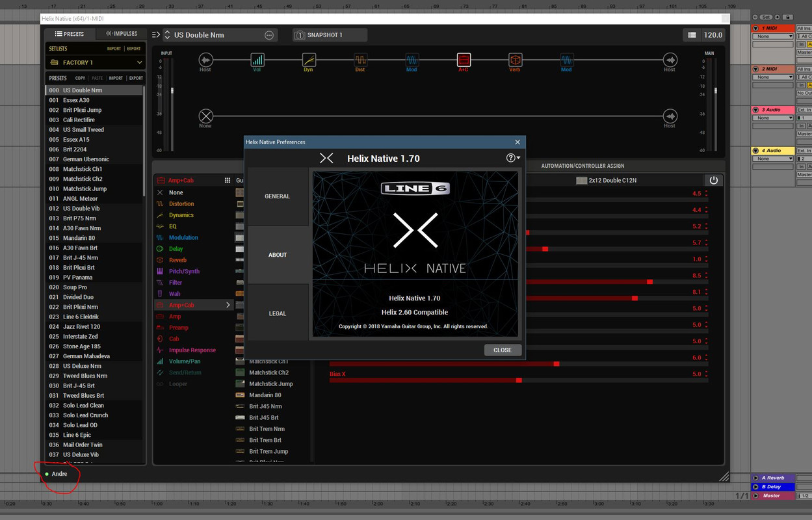Click the Set locator button in Ableton
The width and height of the screenshot is (812, 520).
coord(766,17)
